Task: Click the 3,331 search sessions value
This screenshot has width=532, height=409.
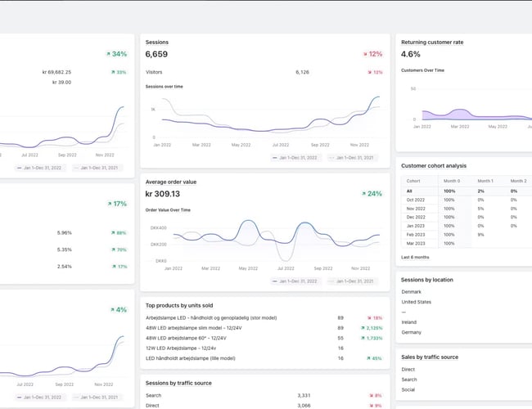Action: tap(304, 395)
